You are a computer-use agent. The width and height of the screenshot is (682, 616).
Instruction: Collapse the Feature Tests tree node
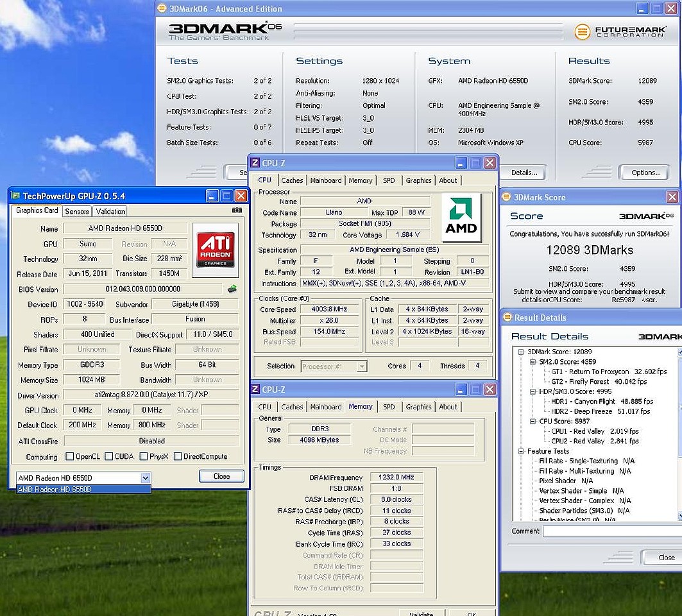click(x=520, y=451)
